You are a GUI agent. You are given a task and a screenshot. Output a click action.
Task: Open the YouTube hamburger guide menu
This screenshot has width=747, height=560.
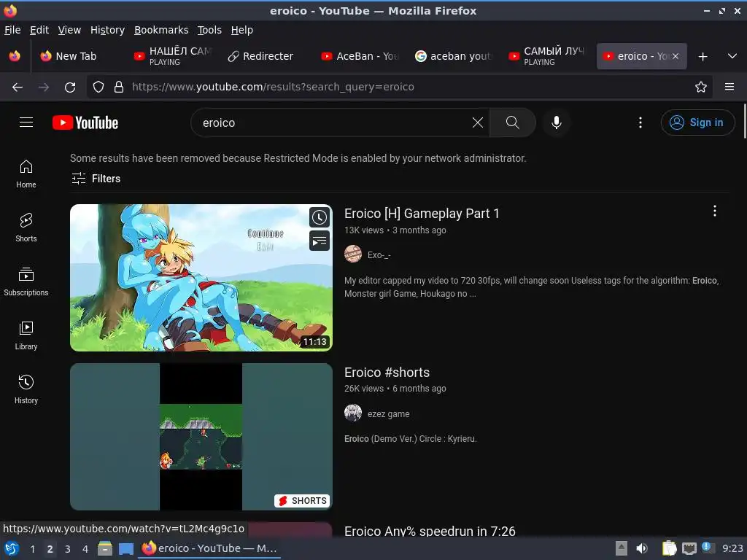[x=26, y=122]
